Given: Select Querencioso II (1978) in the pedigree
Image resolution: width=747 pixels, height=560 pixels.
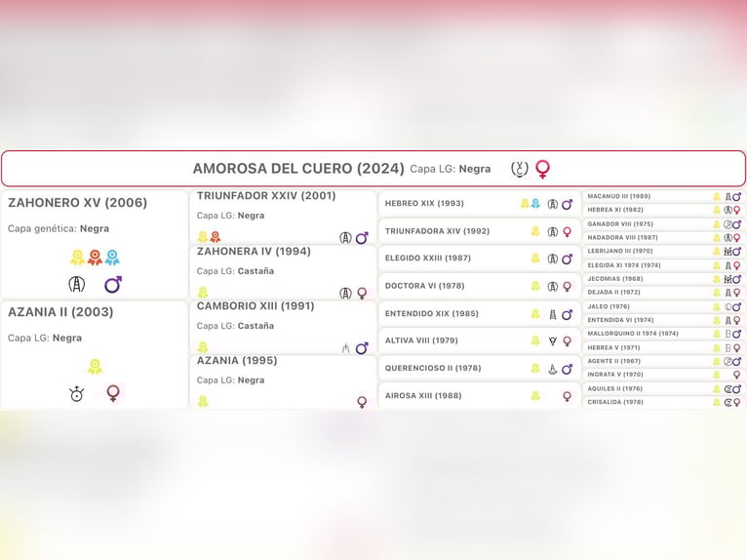Looking at the screenshot, I should [x=433, y=369].
